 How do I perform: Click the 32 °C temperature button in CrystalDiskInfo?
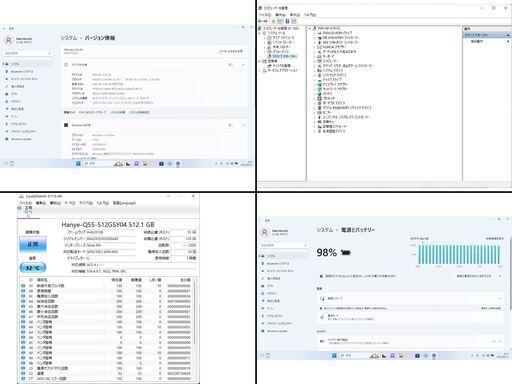[33, 268]
